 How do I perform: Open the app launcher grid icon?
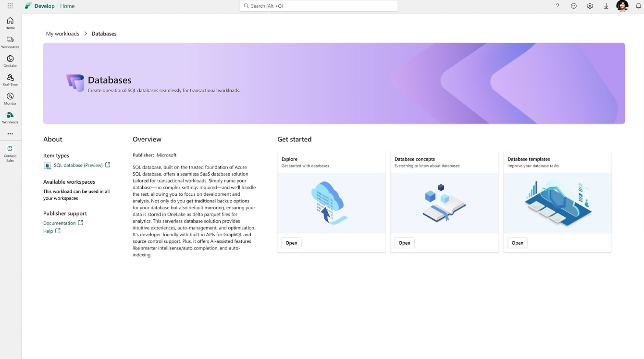[x=10, y=6]
